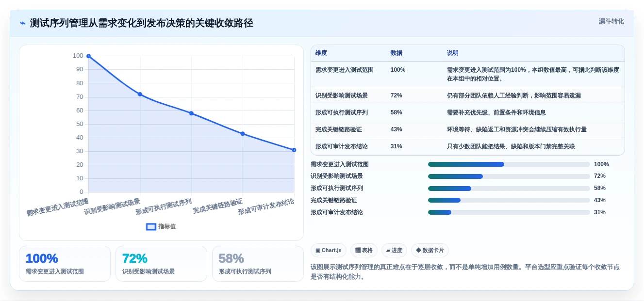This screenshot has width=644, height=301.
Task: Click the 31% progress bar for 形成可审计发布结论
Action: (x=509, y=212)
